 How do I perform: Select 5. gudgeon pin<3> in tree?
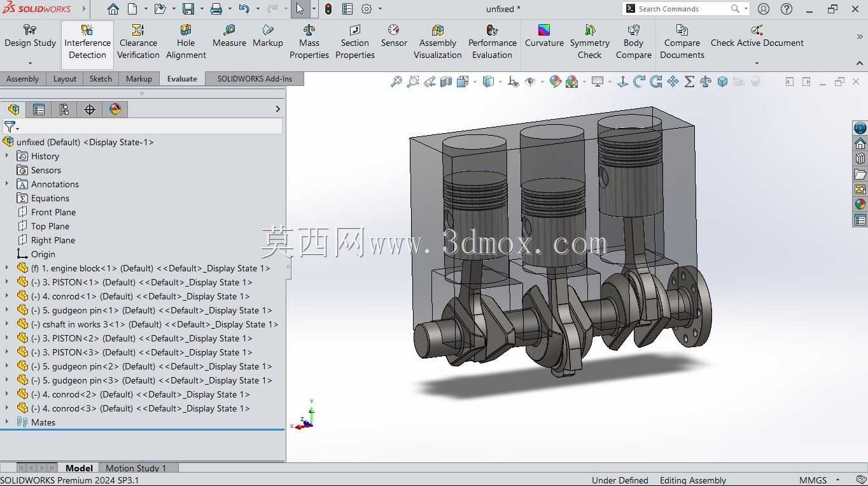point(151,380)
